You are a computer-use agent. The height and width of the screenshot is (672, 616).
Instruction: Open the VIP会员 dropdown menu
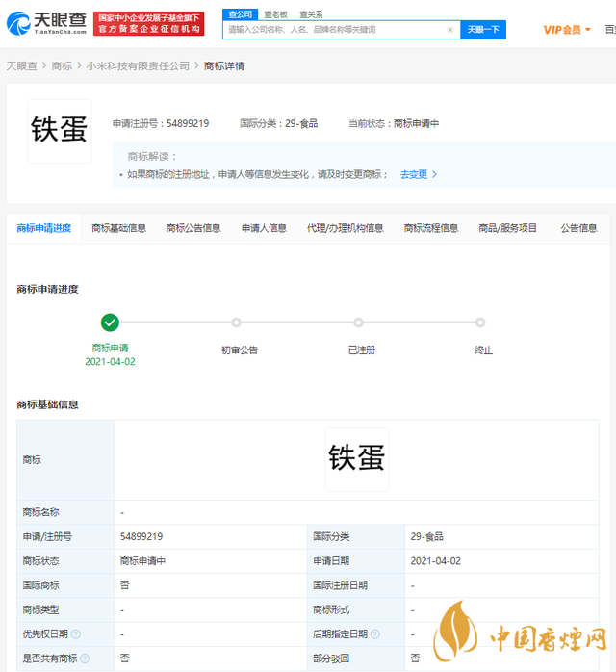pyautogui.click(x=567, y=30)
